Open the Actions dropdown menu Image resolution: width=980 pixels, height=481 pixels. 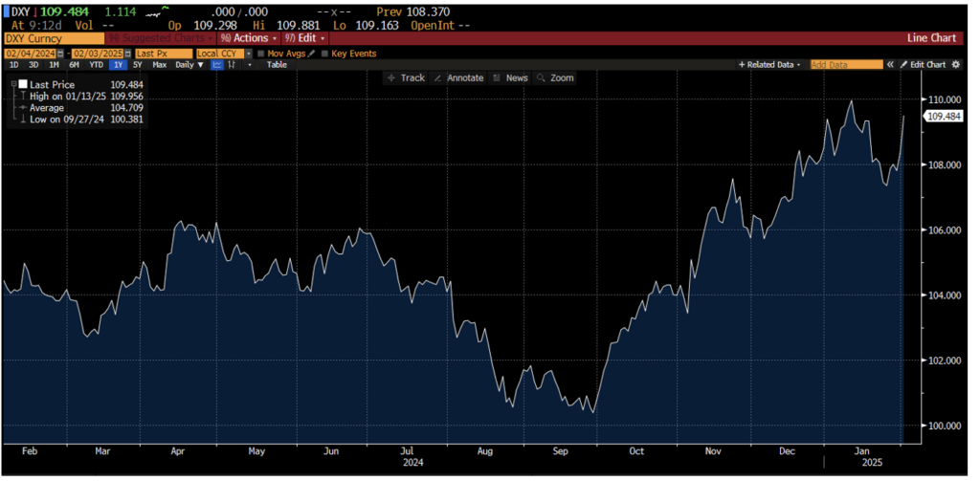click(x=249, y=38)
